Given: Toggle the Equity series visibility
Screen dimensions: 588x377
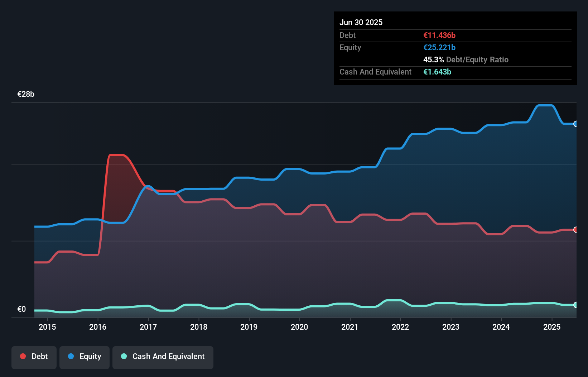Looking at the screenshot, I should click(84, 357).
